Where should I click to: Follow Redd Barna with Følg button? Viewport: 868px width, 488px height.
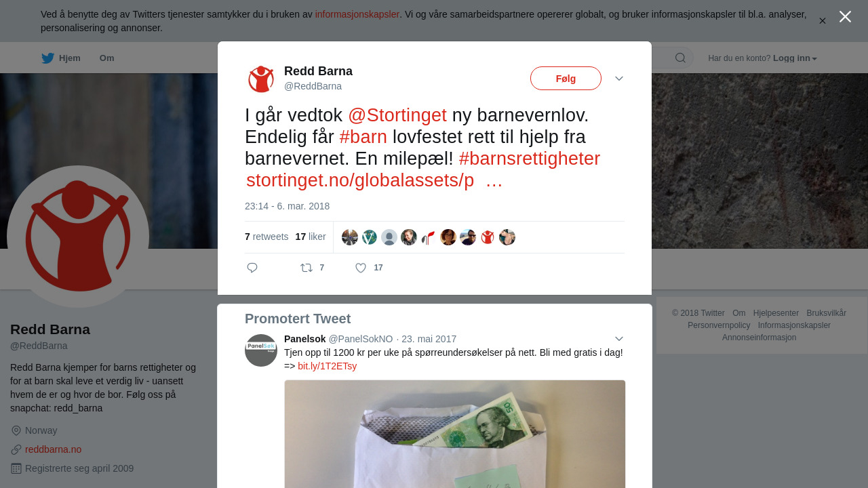pyautogui.click(x=566, y=79)
